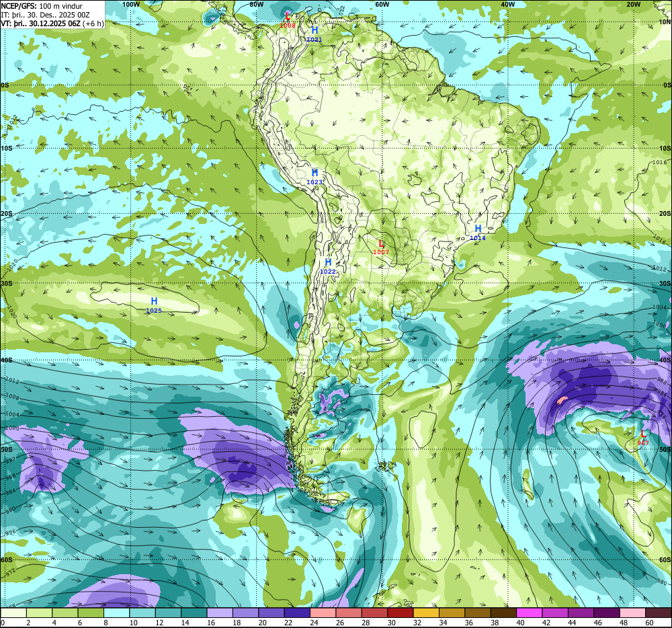This screenshot has height=628, width=672.
Task: Click the high pressure H marker labeled 1021
Action: click(x=314, y=30)
